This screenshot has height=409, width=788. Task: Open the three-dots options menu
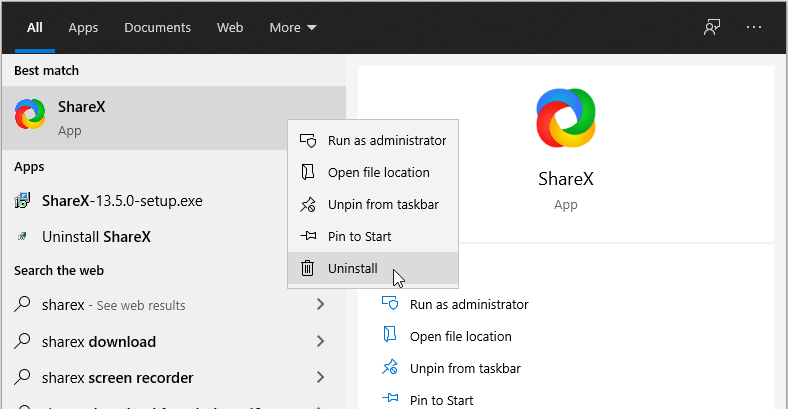coord(754,27)
